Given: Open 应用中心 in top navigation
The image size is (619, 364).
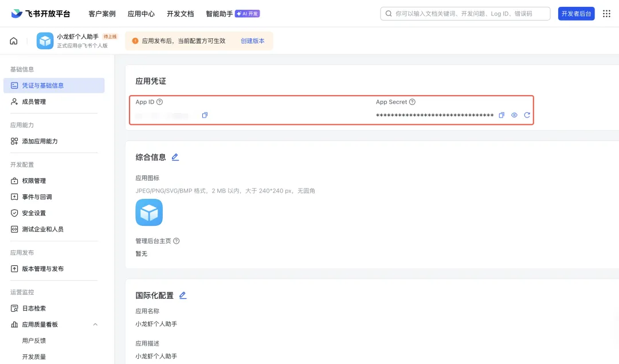Looking at the screenshot, I should pyautogui.click(x=141, y=14).
